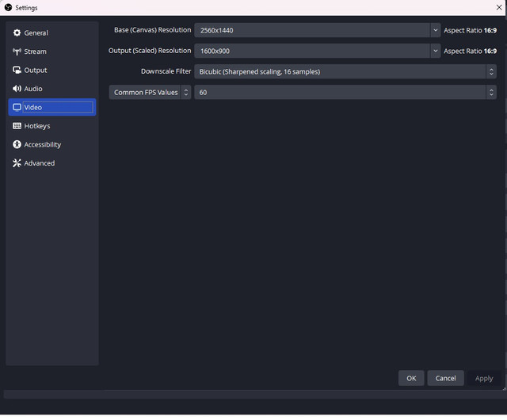
Task: Click the Base (Canvas) Resolution label
Action: click(153, 30)
